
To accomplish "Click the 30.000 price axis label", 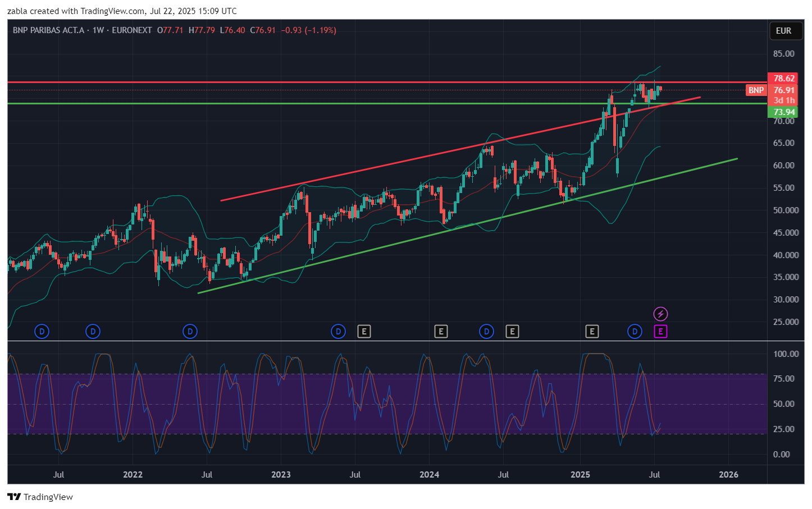I will (786, 300).
